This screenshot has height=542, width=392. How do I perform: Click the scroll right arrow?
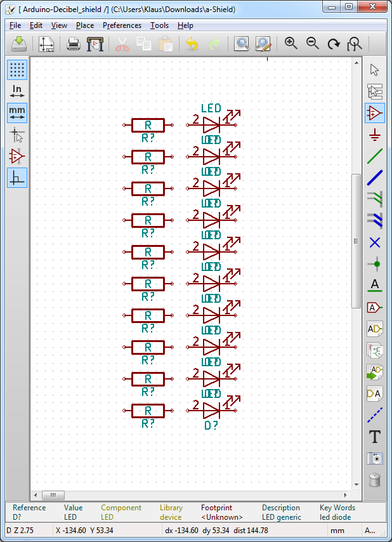[345, 495]
